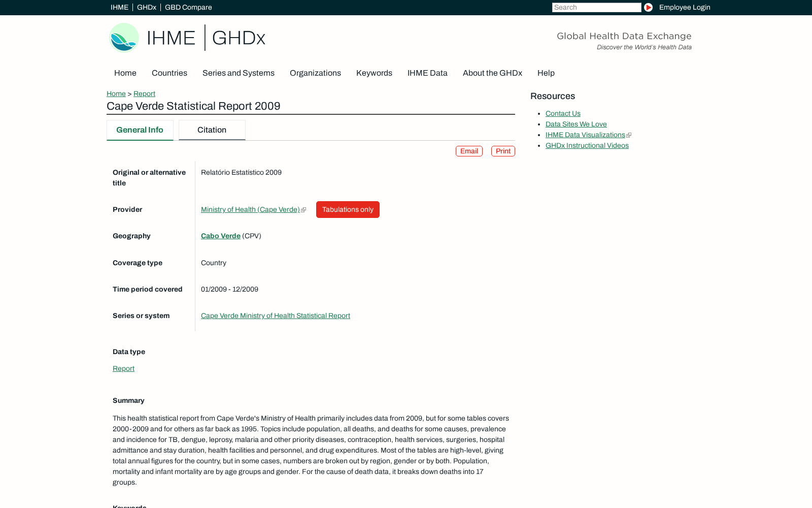
Task: Open IHME Data Visualizations link
Action: tap(585, 135)
